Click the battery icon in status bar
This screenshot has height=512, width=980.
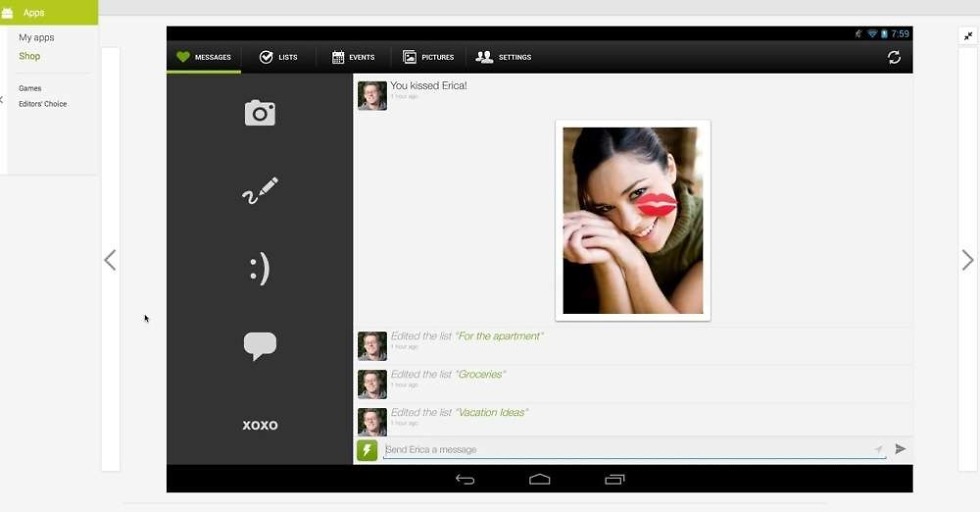(x=884, y=34)
